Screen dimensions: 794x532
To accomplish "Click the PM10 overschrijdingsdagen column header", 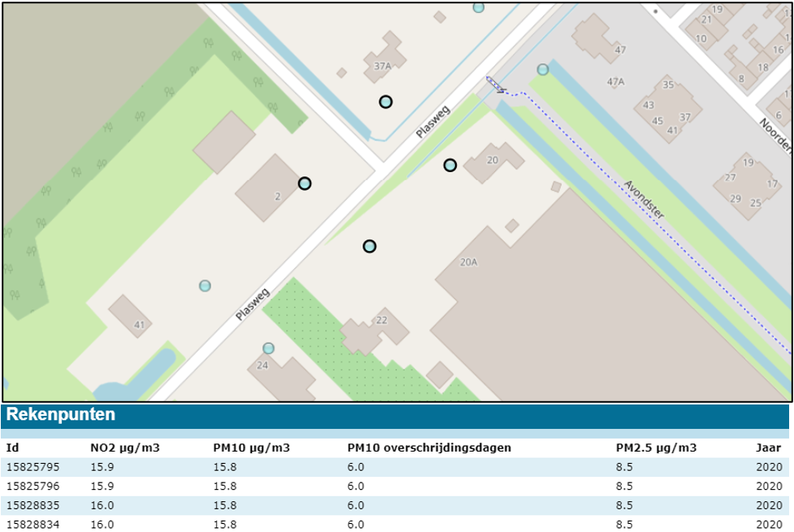I will point(429,448).
